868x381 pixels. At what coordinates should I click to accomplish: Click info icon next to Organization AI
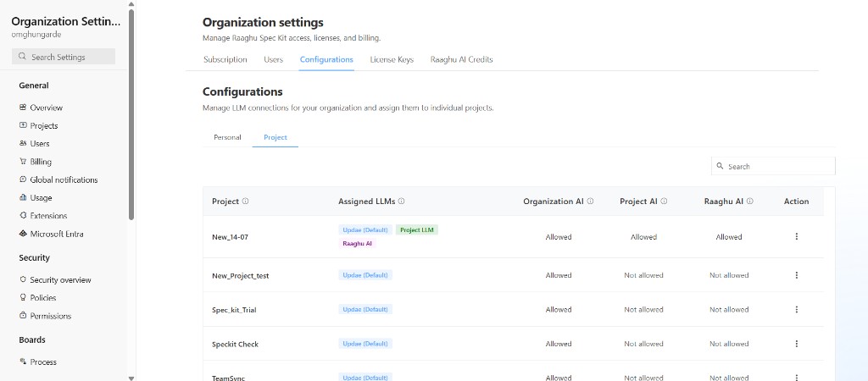tap(590, 202)
